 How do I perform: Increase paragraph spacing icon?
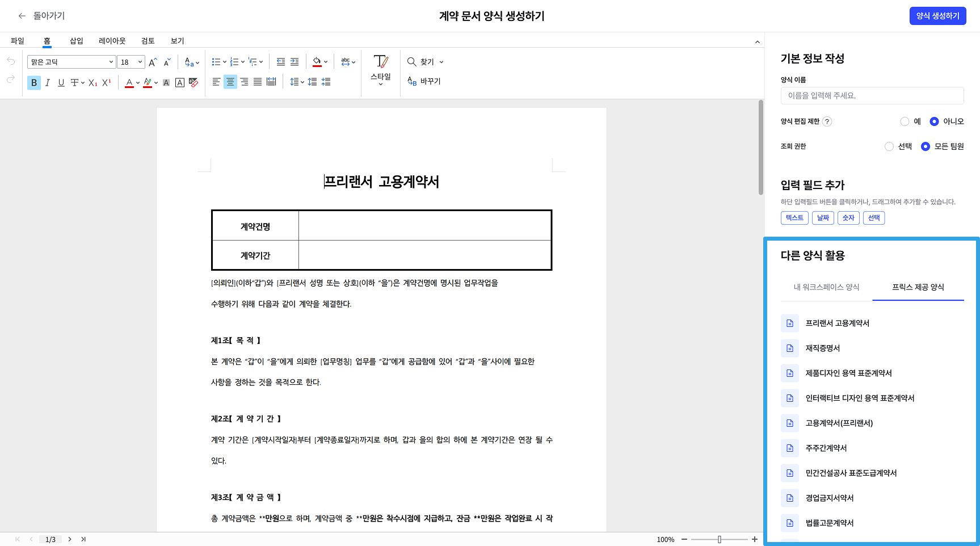tap(312, 82)
